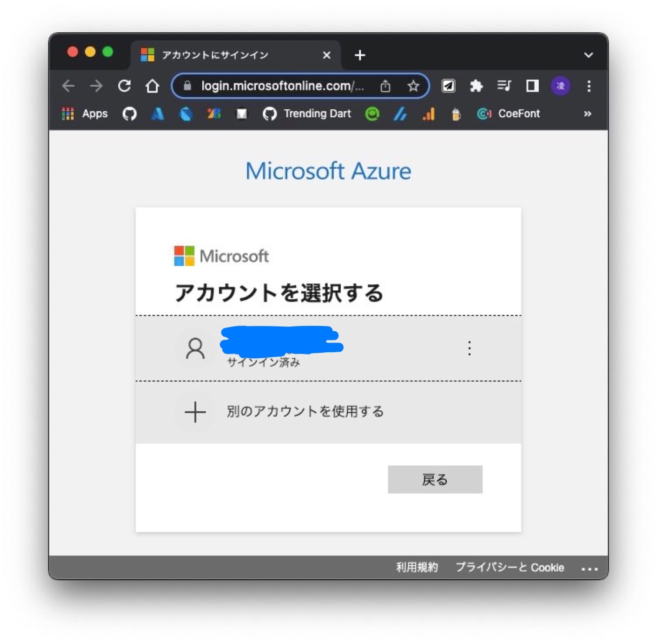
Task: Open the Chrome three-dot menu
Action: click(x=589, y=86)
